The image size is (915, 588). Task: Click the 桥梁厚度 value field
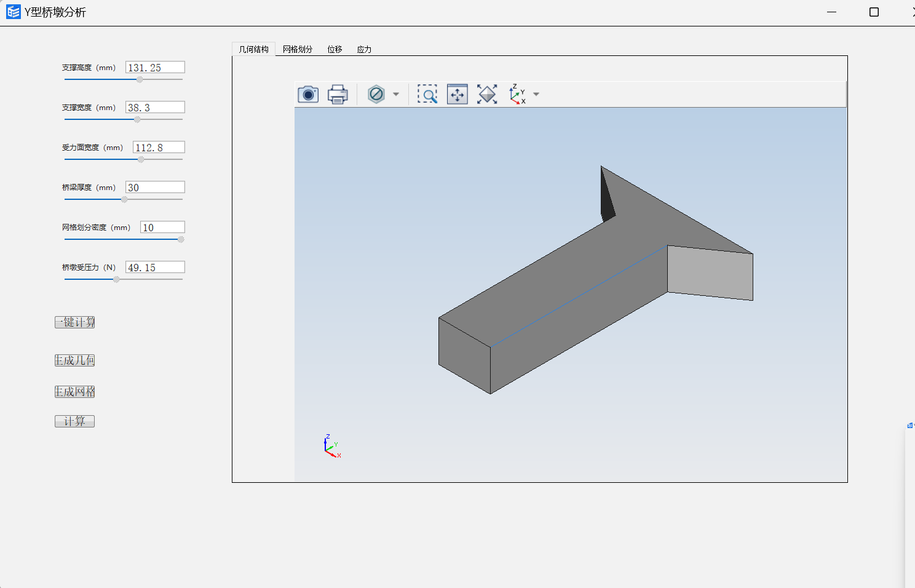tap(155, 188)
